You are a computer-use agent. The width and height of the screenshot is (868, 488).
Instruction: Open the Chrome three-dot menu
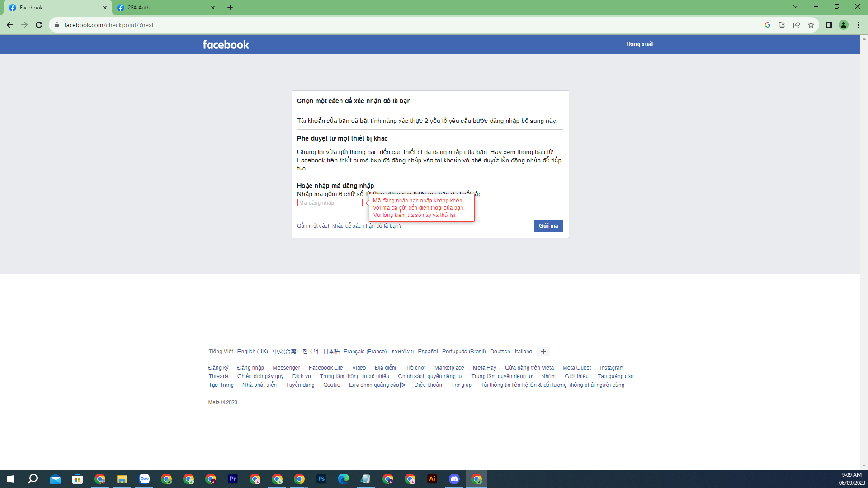[858, 25]
